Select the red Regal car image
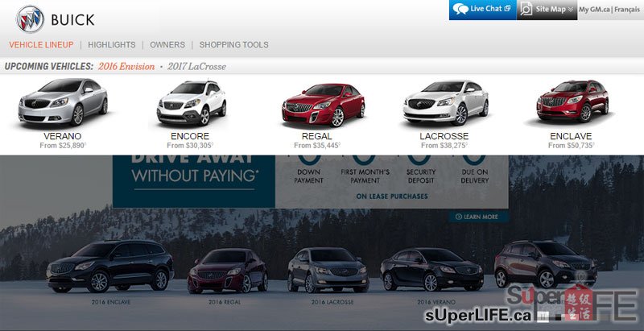The image size is (644, 331). pos(324,105)
